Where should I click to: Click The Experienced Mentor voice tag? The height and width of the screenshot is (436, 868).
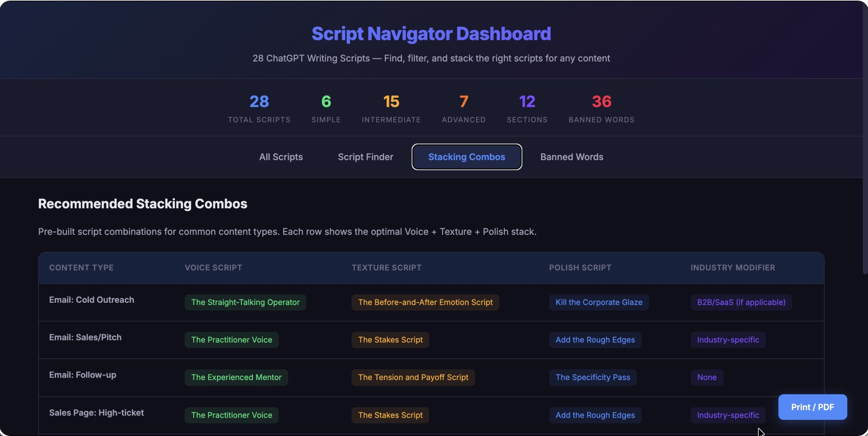tap(236, 377)
